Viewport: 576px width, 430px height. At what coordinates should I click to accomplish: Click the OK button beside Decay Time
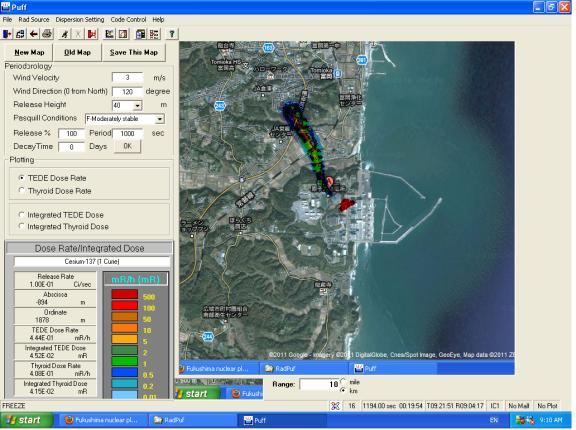pos(127,146)
